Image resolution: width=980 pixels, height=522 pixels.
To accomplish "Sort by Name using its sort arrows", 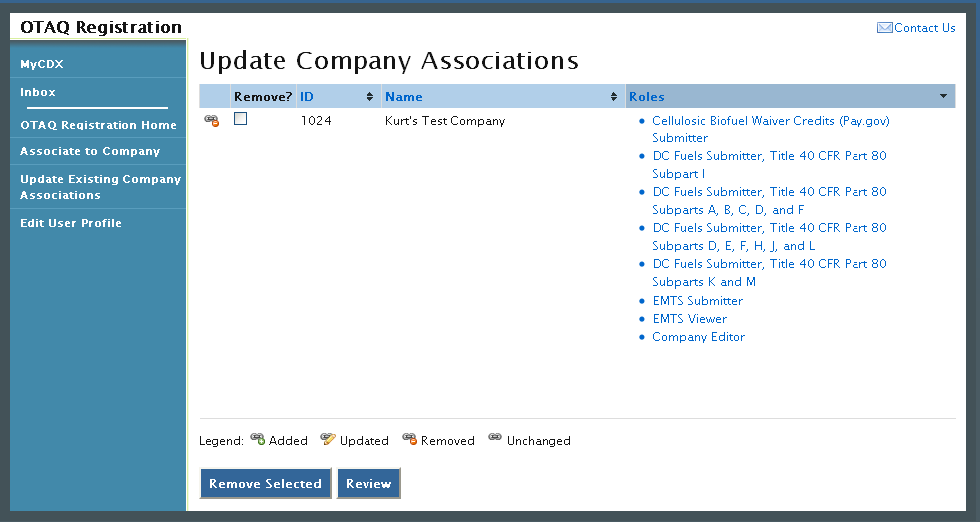I will [614, 97].
